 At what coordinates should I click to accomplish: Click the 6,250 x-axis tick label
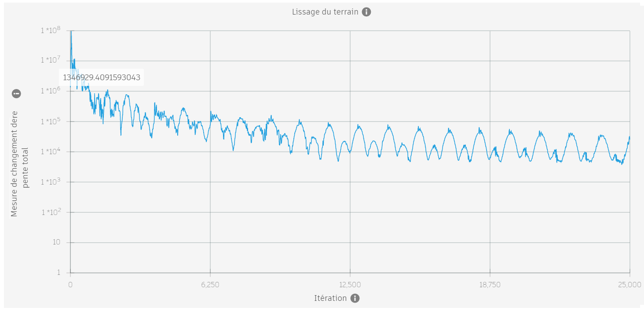[x=210, y=285]
